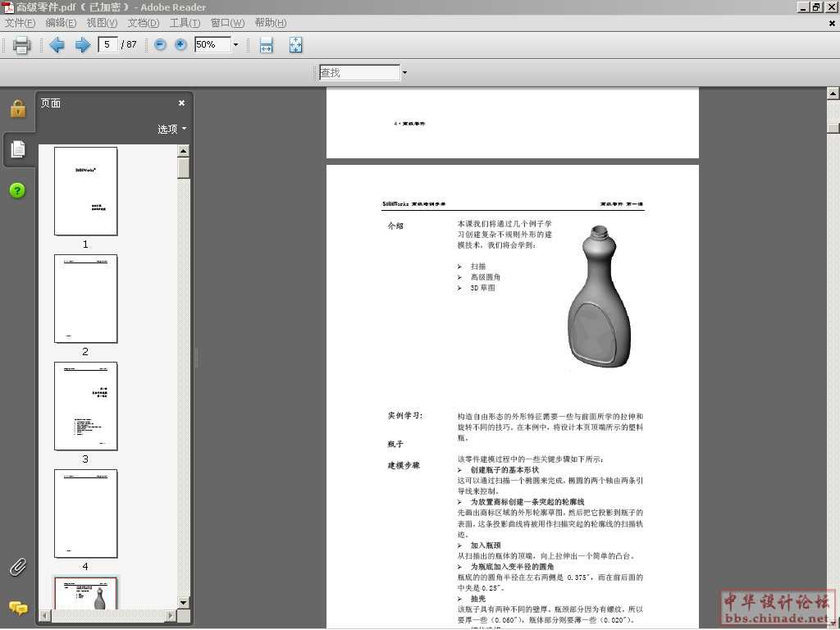Click thumbnail panel scroll right arrow
Screen dimensions: 840x630
[x=171, y=615]
